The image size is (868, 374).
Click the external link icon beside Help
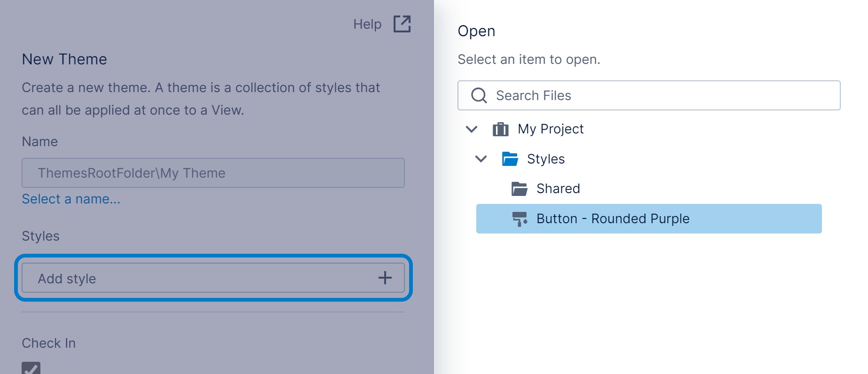tap(402, 24)
